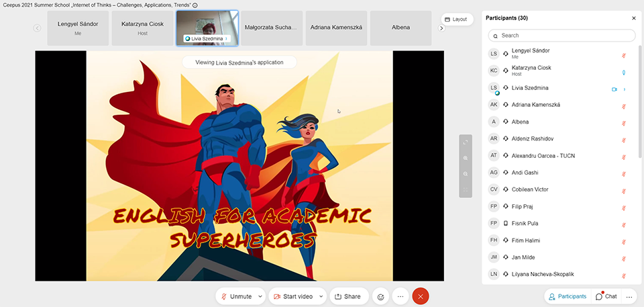
Task: Select the Lengyel Sándor thumbnail tile
Action: click(x=78, y=28)
